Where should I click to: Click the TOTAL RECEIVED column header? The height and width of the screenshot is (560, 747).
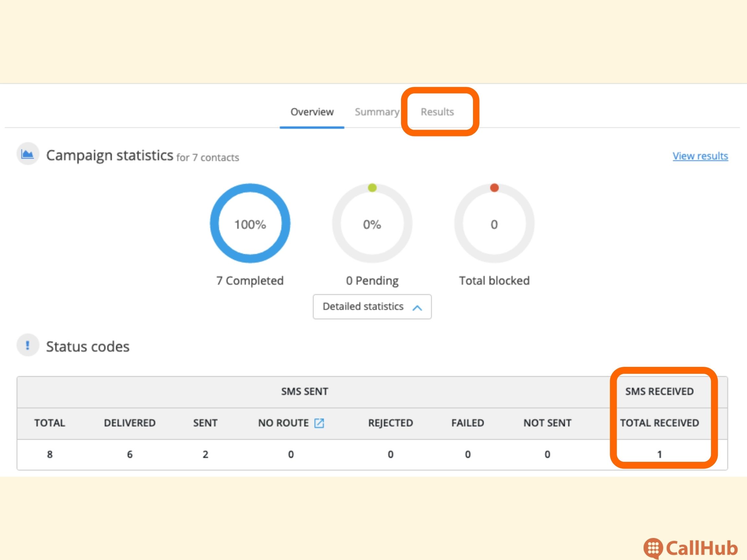pyautogui.click(x=659, y=423)
